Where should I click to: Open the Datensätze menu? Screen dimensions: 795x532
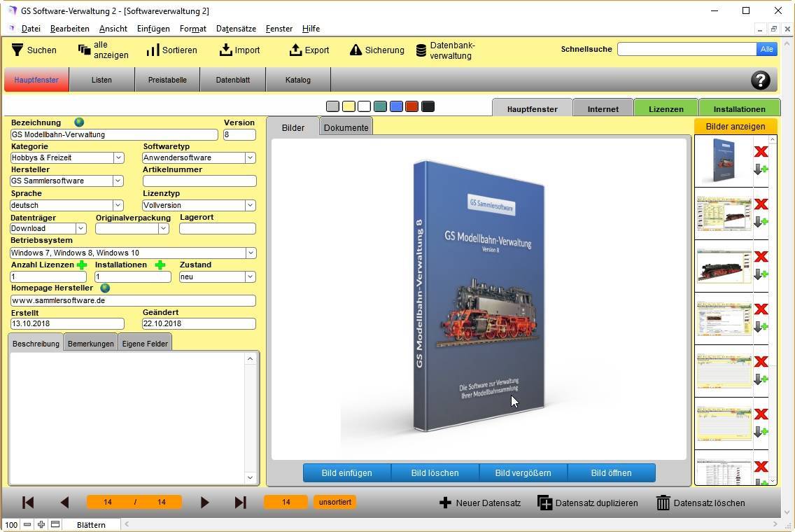click(236, 29)
